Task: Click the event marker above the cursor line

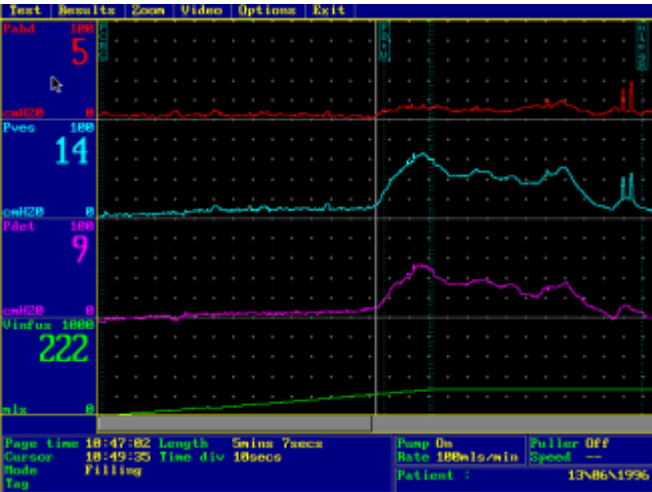Action: coord(384,42)
